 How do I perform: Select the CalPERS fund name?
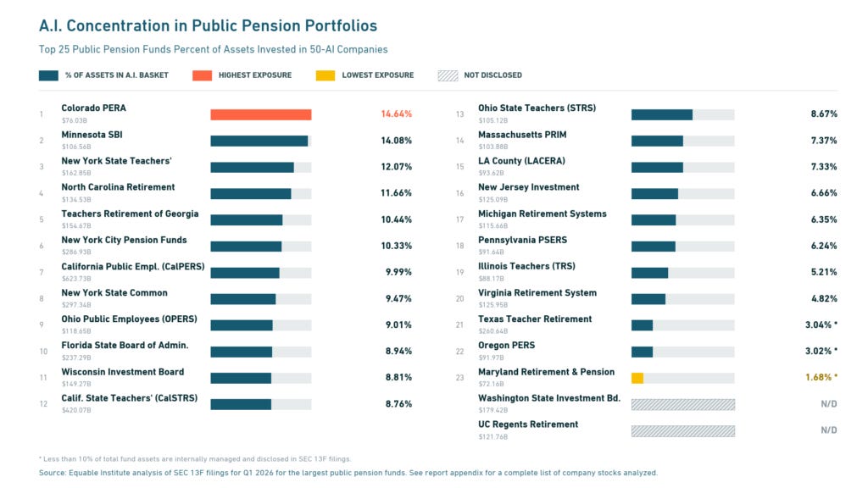(133, 267)
